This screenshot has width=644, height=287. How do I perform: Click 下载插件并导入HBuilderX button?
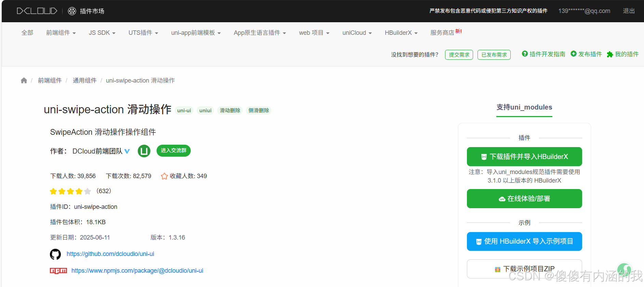coord(524,157)
